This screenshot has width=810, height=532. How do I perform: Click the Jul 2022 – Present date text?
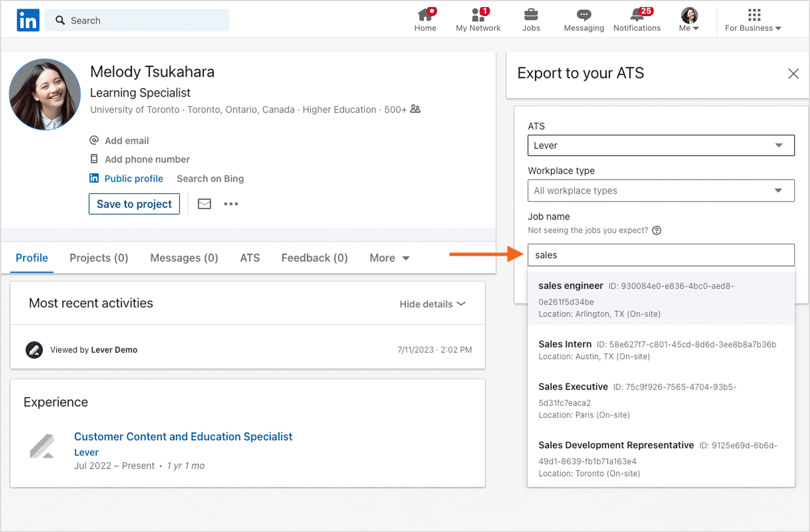pos(114,466)
